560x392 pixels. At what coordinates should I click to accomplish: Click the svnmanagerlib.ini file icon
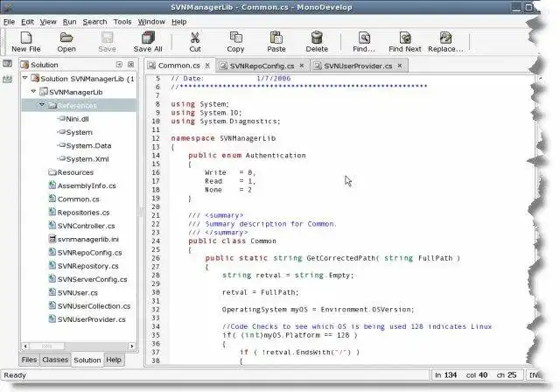tap(52, 239)
